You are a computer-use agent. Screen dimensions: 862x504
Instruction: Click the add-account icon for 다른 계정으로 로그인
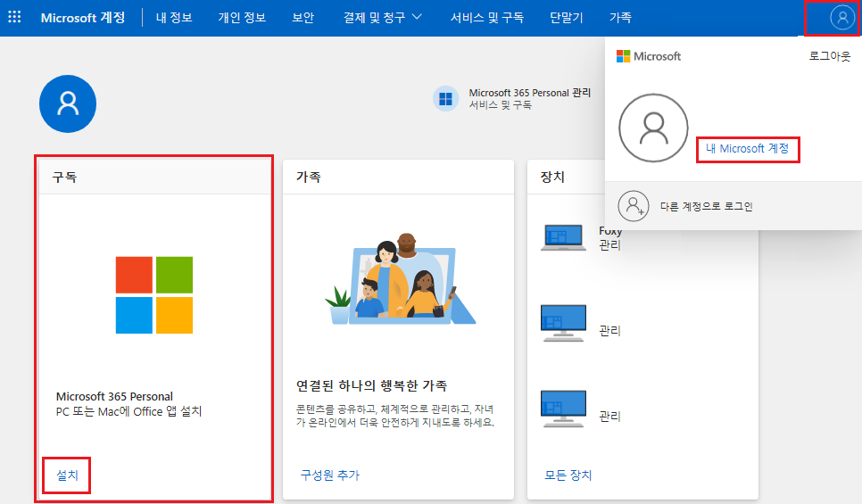(633, 206)
